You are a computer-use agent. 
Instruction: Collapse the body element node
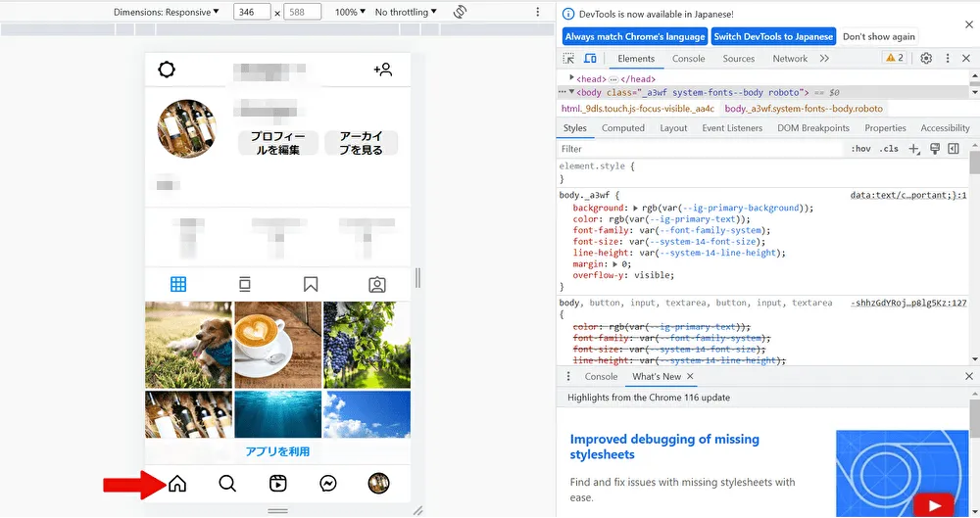click(x=571, y=92)
